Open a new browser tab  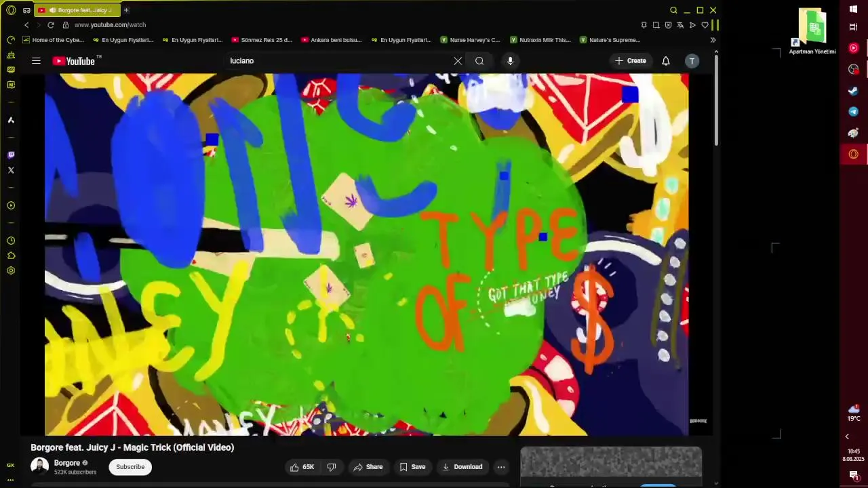[x=126, y=10]
